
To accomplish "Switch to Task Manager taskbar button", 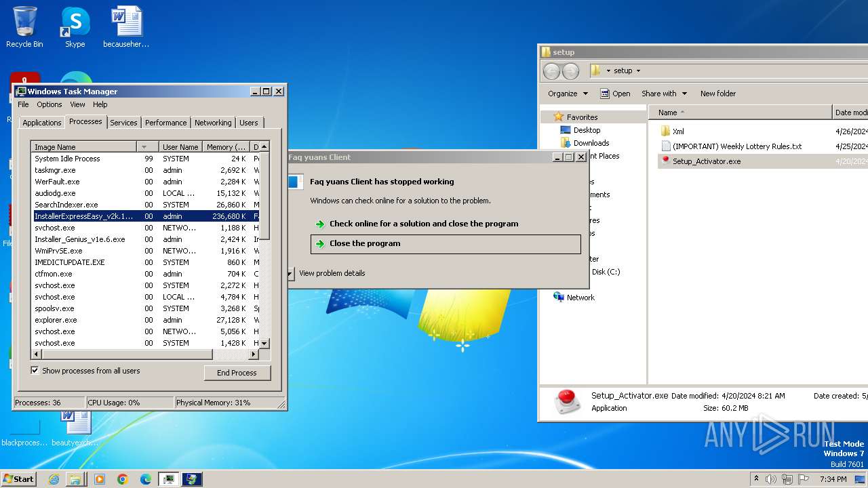I will 168,479.
